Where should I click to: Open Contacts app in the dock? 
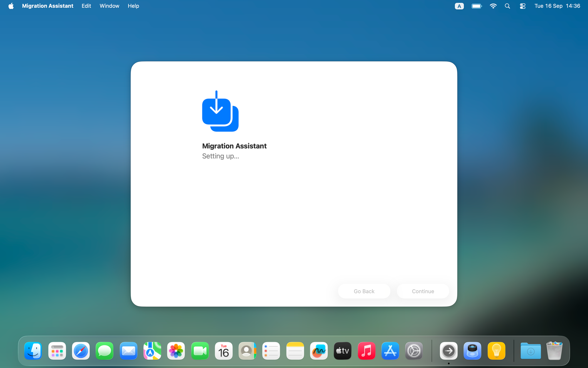248,351
